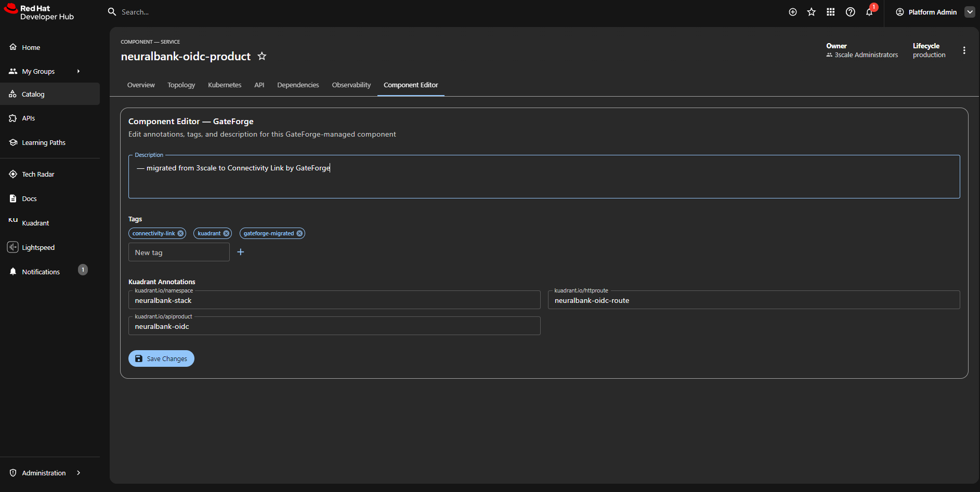Click the Administration shield icon
This screenshot has width=980, height=492.
13,473
